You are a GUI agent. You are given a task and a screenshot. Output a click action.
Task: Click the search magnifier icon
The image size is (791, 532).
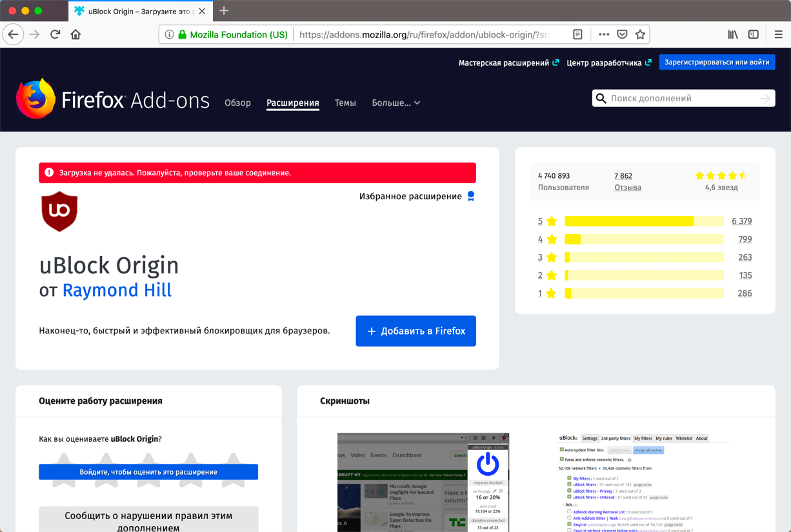(601, 99)
